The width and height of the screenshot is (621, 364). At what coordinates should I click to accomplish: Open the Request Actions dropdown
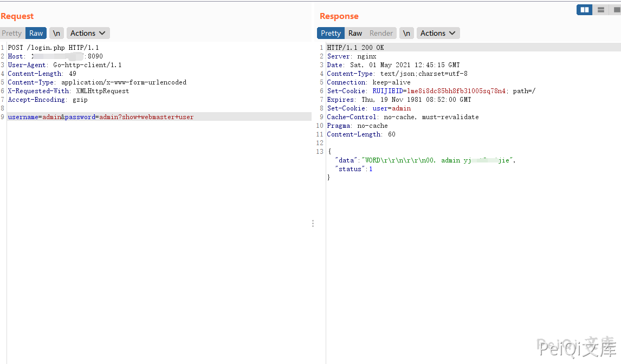88,33
